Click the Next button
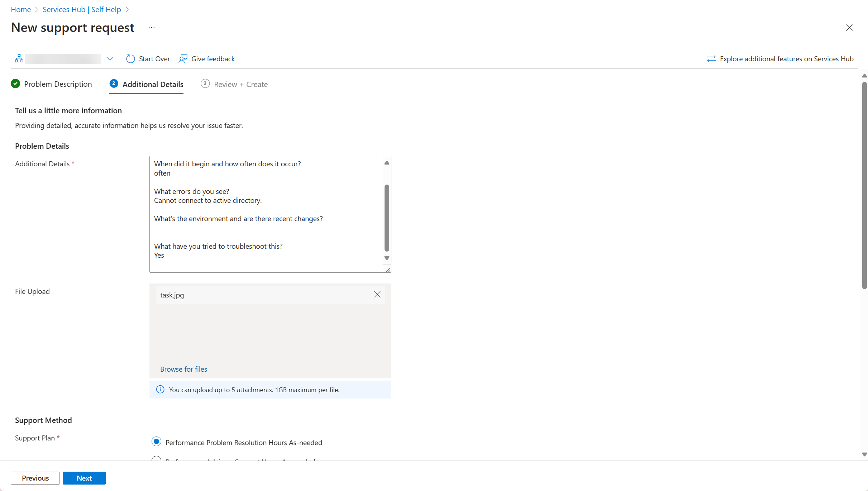 (84, 478)
